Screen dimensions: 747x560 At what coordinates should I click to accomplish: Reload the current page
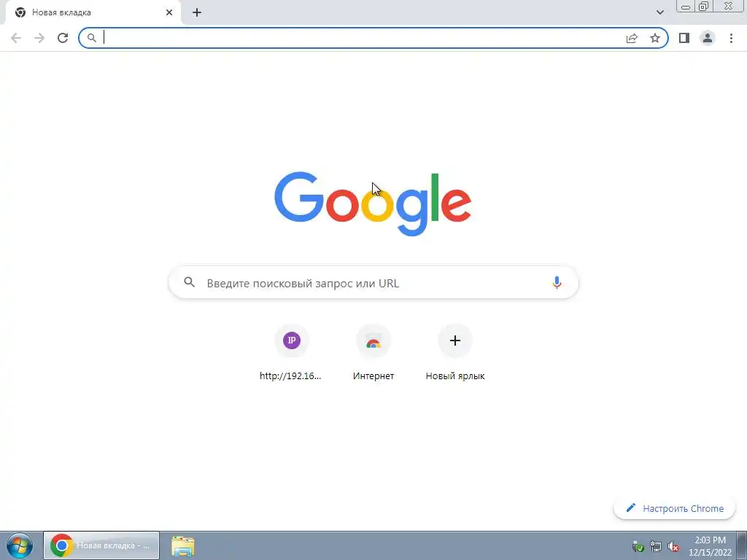click(63, 38)
